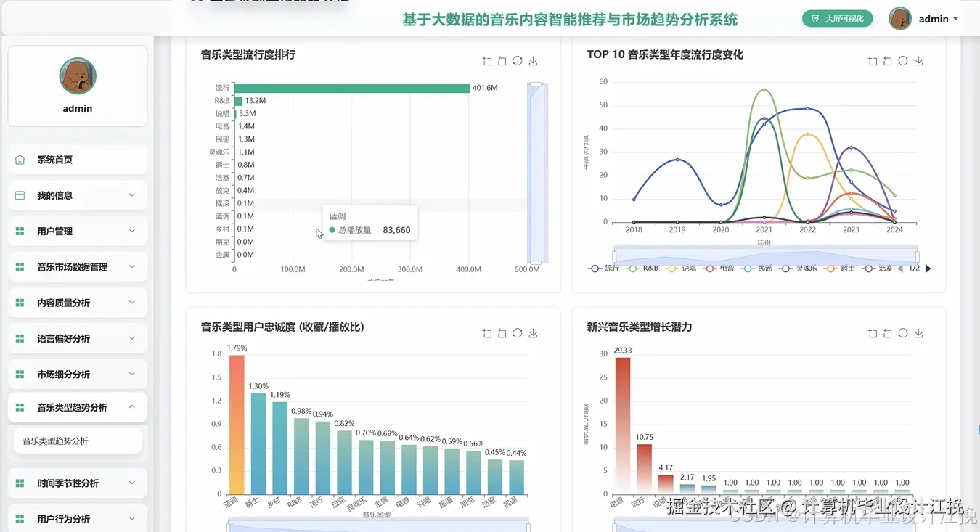Activate zoom tool on TOP 10 chart
The height and width of the screenshot is (532, 980).
coord(873,61)
